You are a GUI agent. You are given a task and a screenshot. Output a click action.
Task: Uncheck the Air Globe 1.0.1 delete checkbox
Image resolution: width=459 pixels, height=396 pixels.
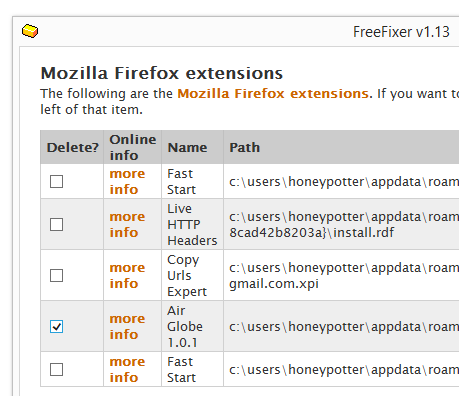56,326
